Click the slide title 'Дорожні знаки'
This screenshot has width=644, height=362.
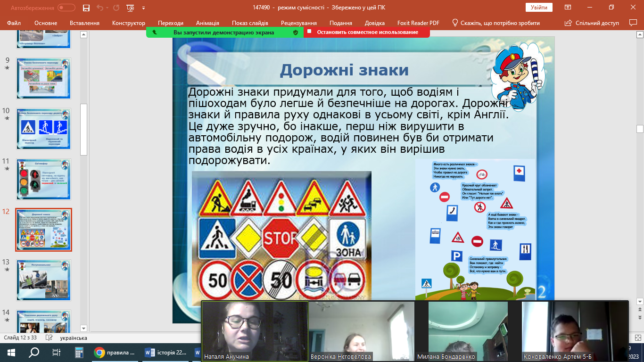344,70
